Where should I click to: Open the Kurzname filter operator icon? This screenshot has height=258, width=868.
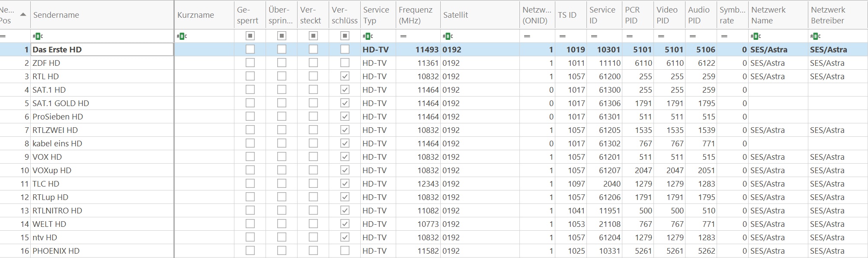pos(182,36)
